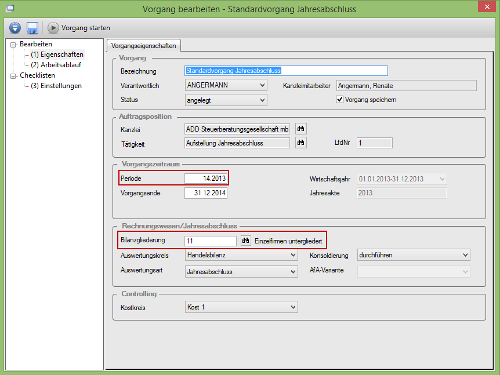This screenshot has height=375, width=500.
Task: Close the Vorgang bearbeiten window
Action: [x=487, y=7]
